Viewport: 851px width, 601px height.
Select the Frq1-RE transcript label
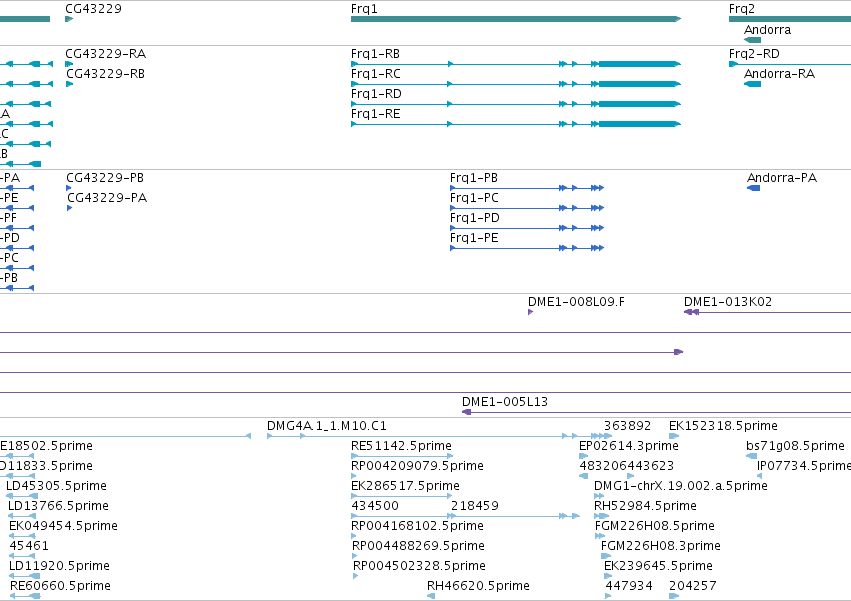tap(376, 114)
